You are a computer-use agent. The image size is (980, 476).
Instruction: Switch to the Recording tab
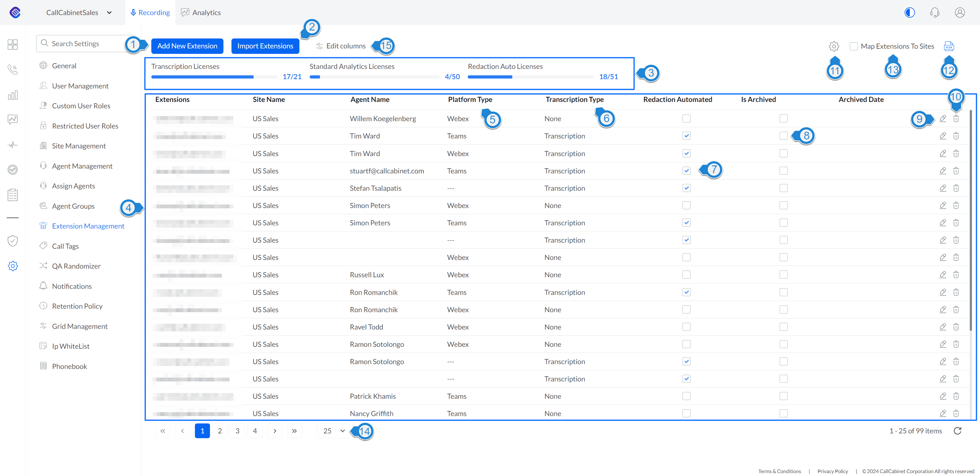tap(150, 13)
